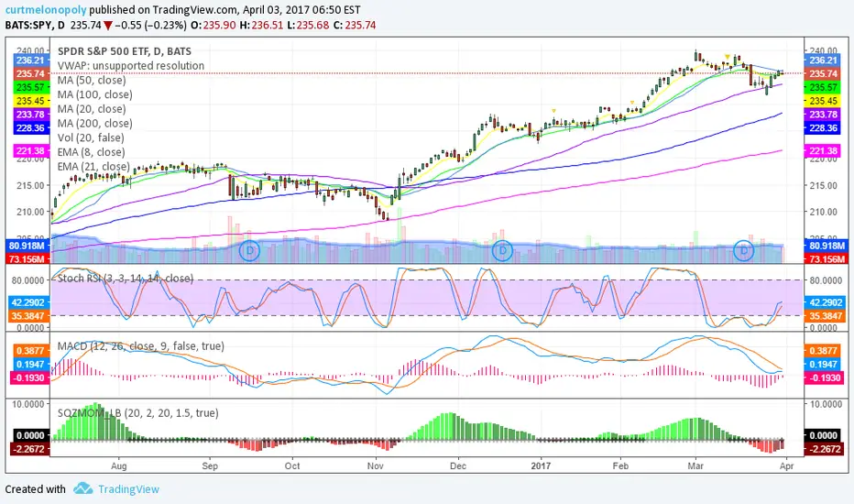Screen dimensions: 854x504
Task: Click the red down arrow beside 235.74
Action: point(108,25)
